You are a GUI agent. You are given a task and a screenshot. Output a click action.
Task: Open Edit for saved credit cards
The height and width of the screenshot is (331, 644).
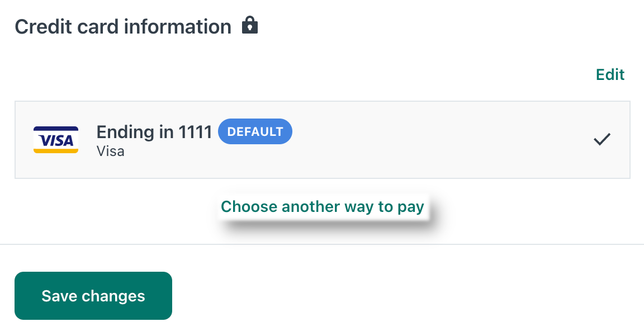610,75
